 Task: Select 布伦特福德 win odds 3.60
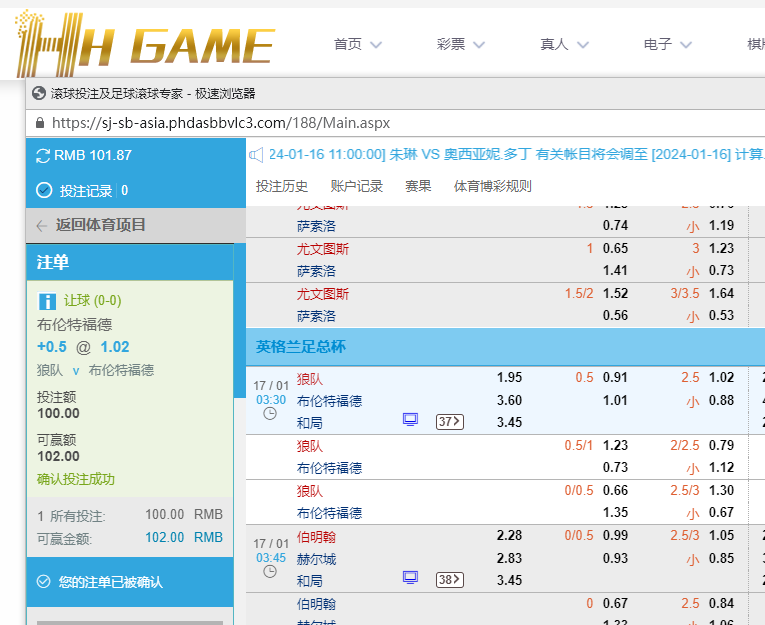[509, 401]
